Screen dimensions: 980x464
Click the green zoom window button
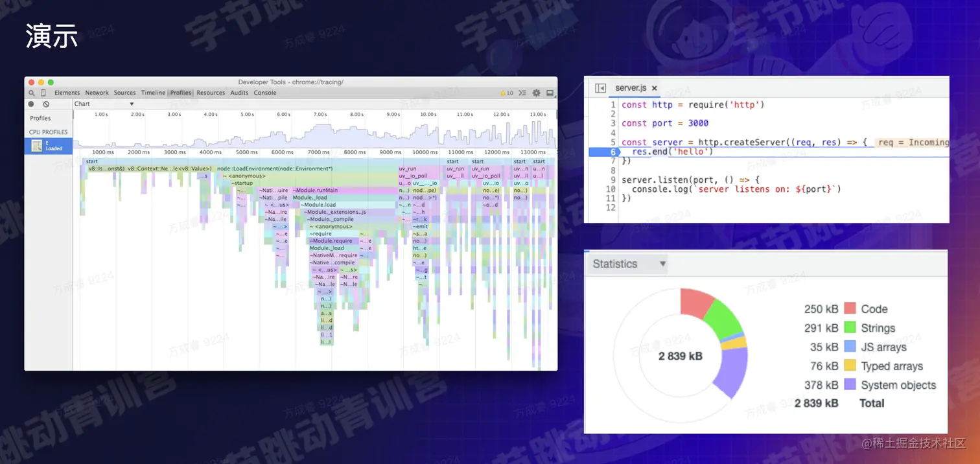[51, 82]
